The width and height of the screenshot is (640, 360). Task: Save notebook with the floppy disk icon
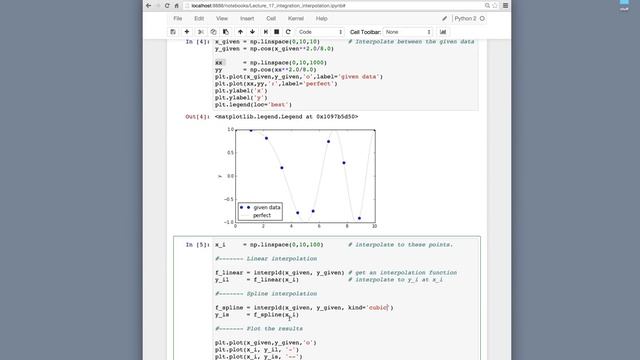click(173, 32)
